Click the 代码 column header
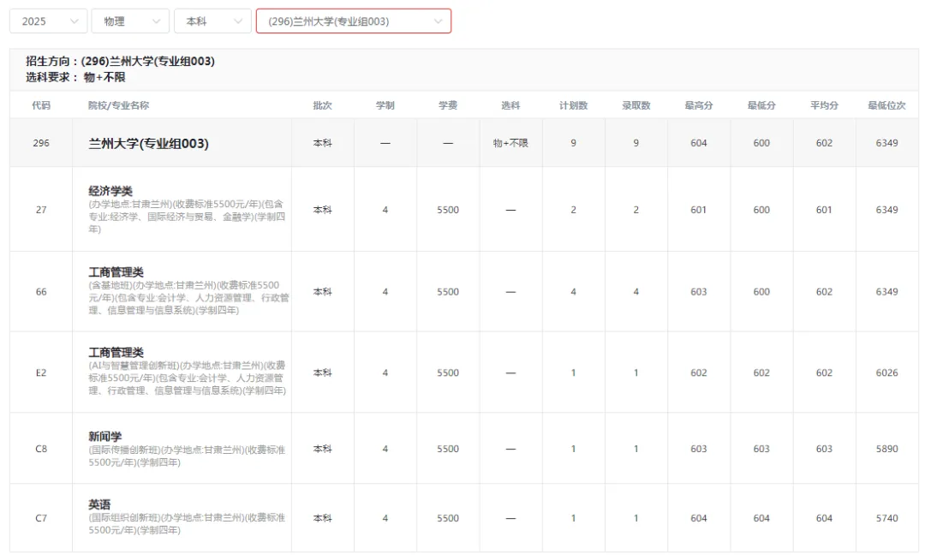The width and height of the screenshot is (925, 560). pos(41,105)
